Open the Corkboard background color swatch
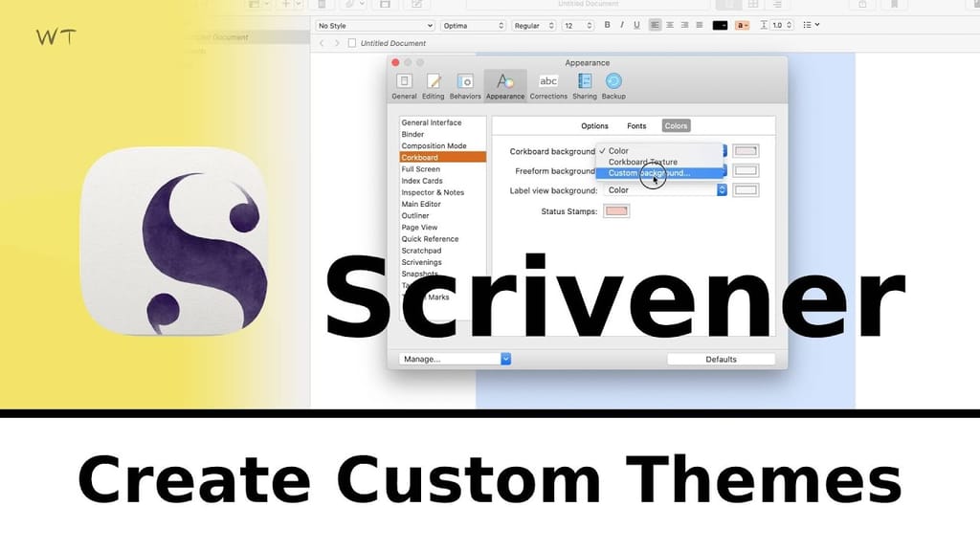This screenshot has width=980, height=551. [x=746, y=150]
